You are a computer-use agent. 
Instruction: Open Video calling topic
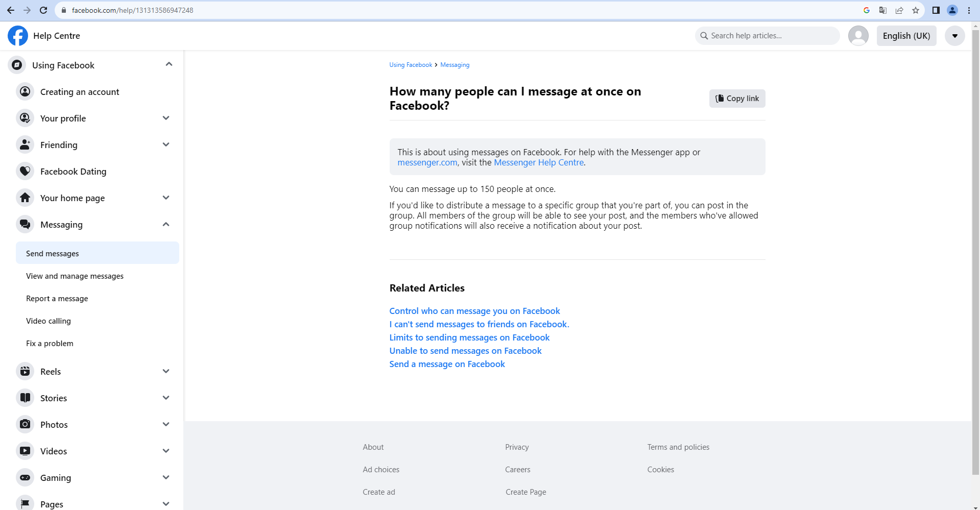coord(49,321)
